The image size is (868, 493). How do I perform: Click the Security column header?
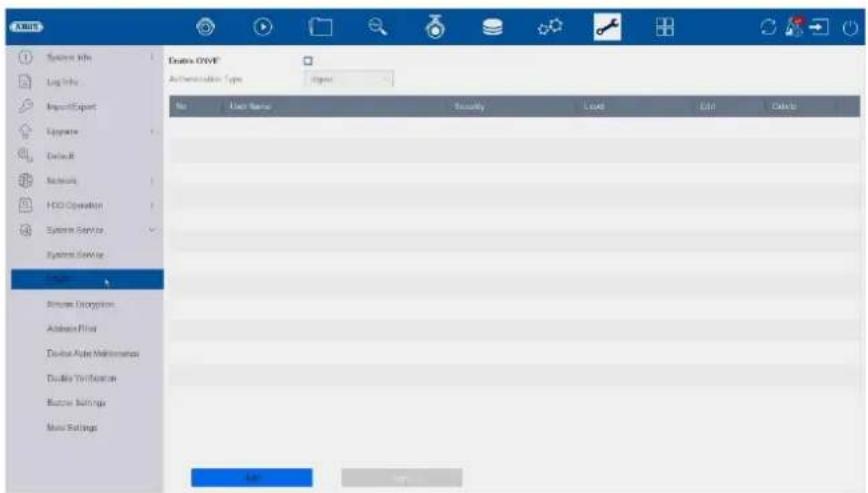[469, 106]
